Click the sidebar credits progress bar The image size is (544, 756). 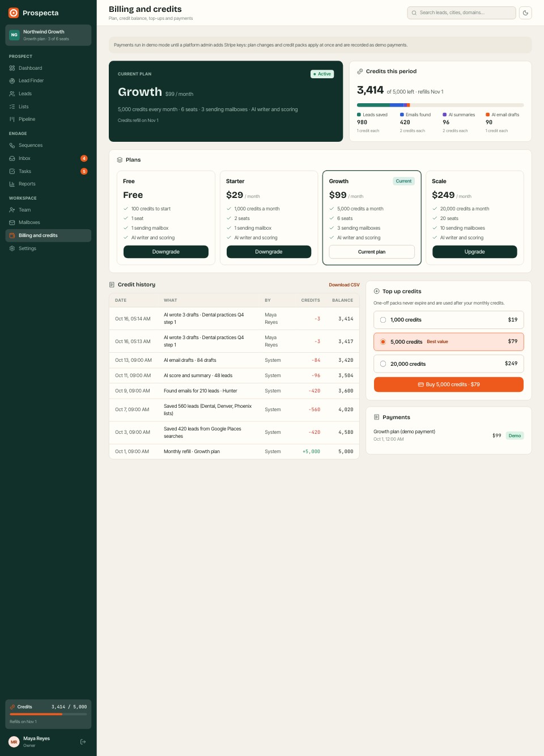[48, 714]
